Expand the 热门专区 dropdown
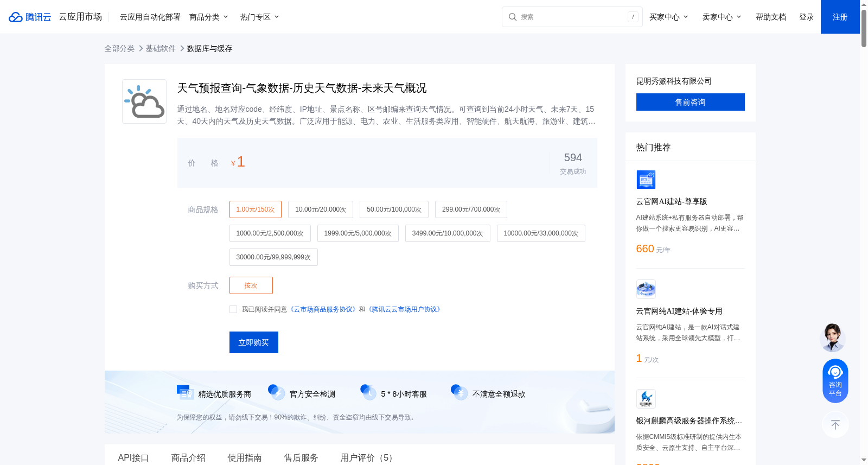This screenshot has height=465, width=868. (260, 17)
